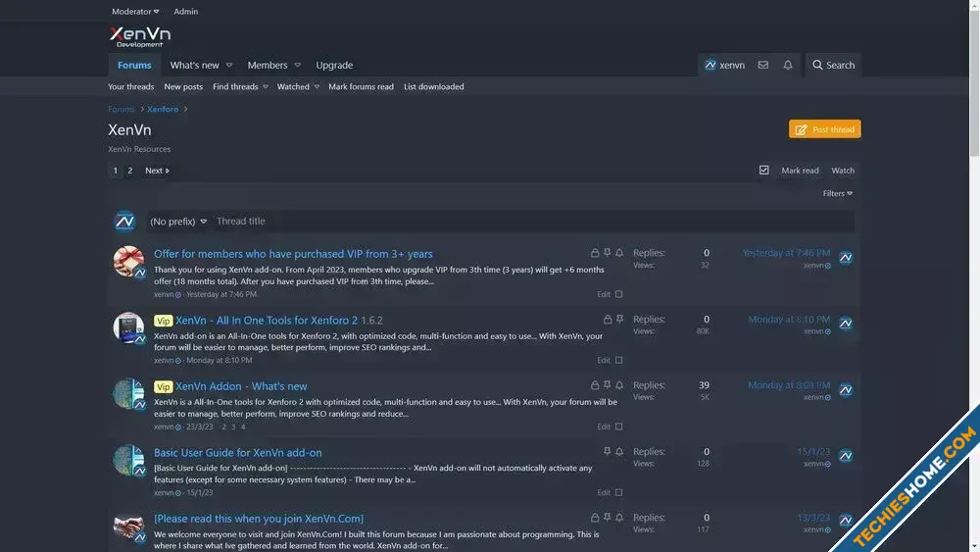Click the author avatar on the All In One Tools thread

[x=128, y=327]
